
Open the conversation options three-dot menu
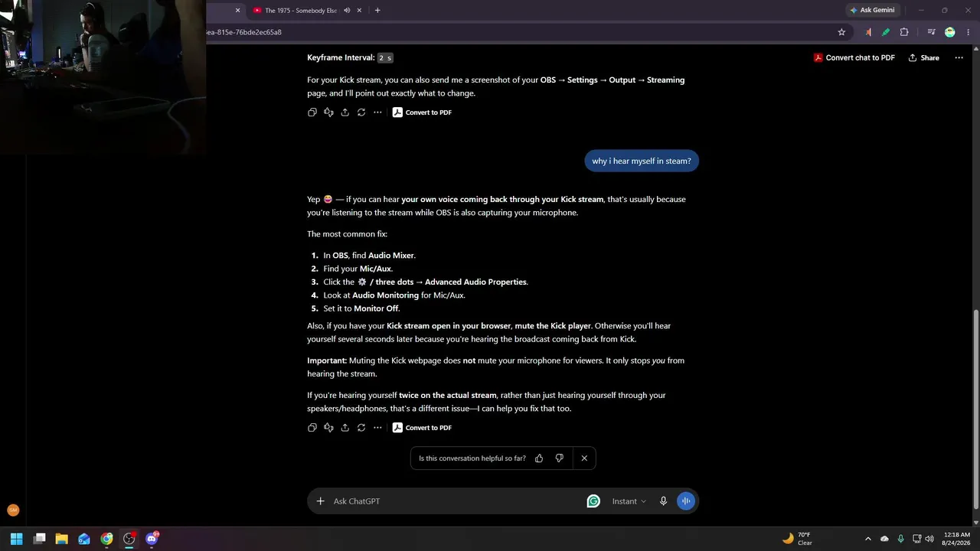(x=959, y=57)
